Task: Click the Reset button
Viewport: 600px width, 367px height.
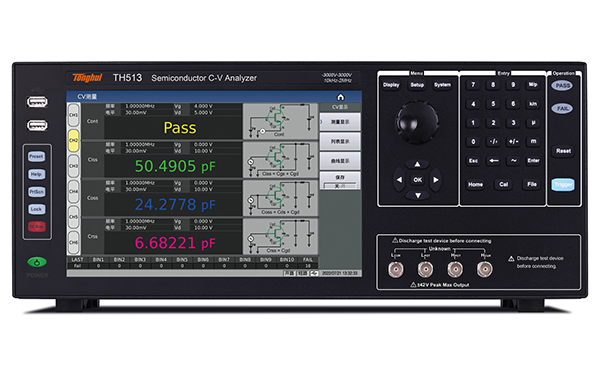Action: pyautogui.click(x=563, y=151)
